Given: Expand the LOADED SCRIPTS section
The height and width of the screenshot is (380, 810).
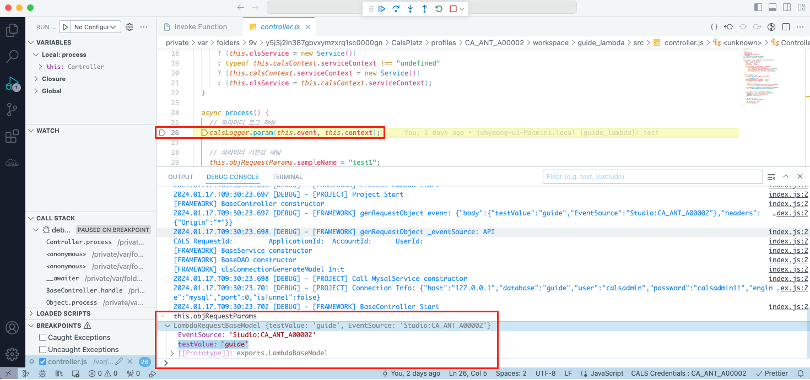Looking at the screenshot, I should 90,313.
